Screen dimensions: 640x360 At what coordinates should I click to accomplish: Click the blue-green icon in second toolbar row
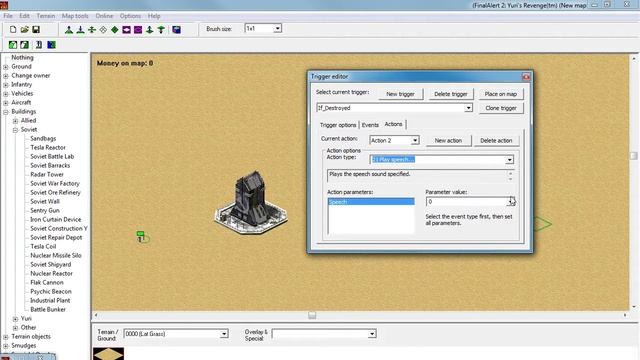click(51, 44)
